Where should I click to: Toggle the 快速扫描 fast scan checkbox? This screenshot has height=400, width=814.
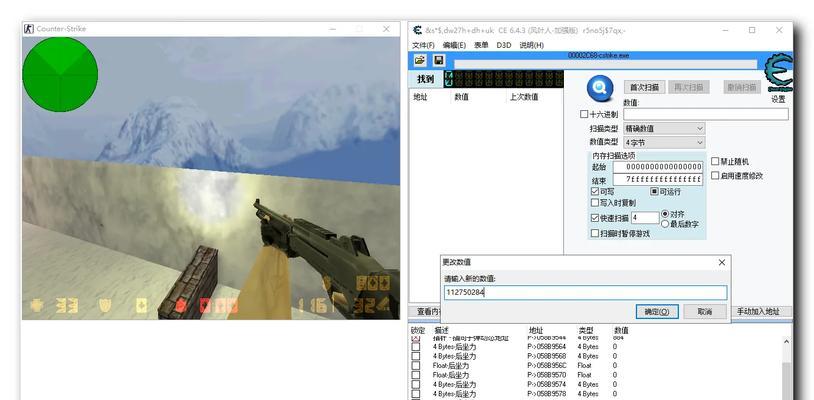coord(595,218)
